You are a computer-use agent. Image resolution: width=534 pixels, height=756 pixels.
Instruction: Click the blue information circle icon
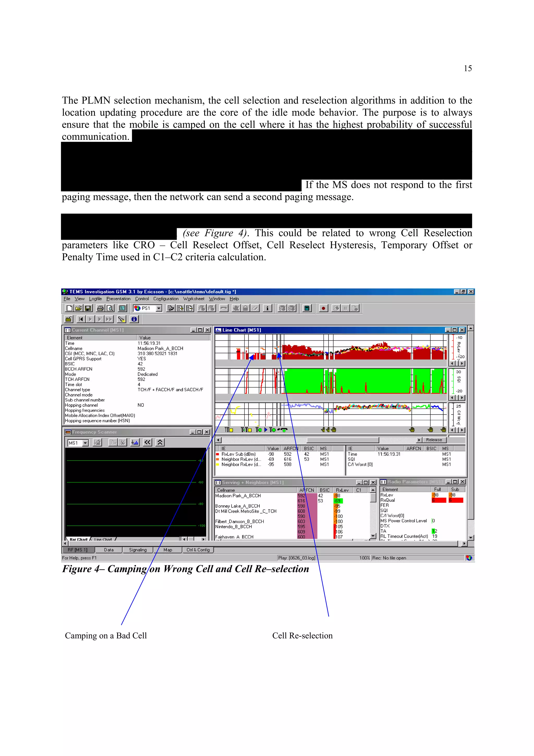point(134,319)
